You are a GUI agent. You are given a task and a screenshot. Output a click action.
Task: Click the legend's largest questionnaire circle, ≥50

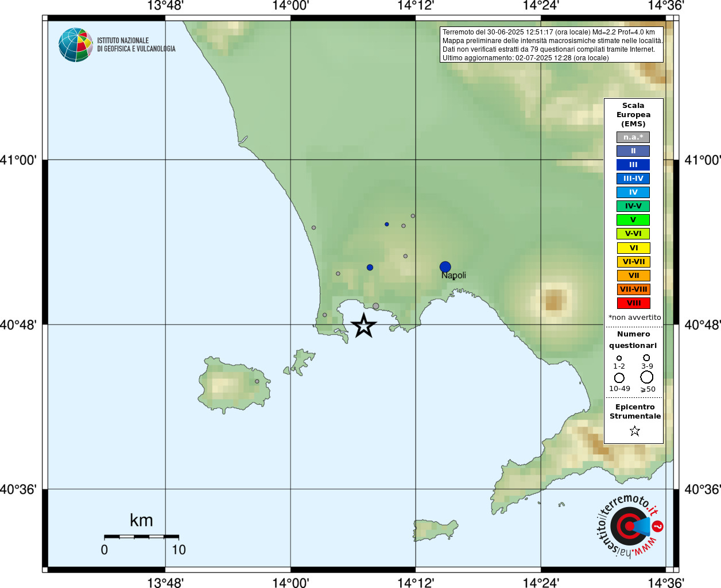647,377
